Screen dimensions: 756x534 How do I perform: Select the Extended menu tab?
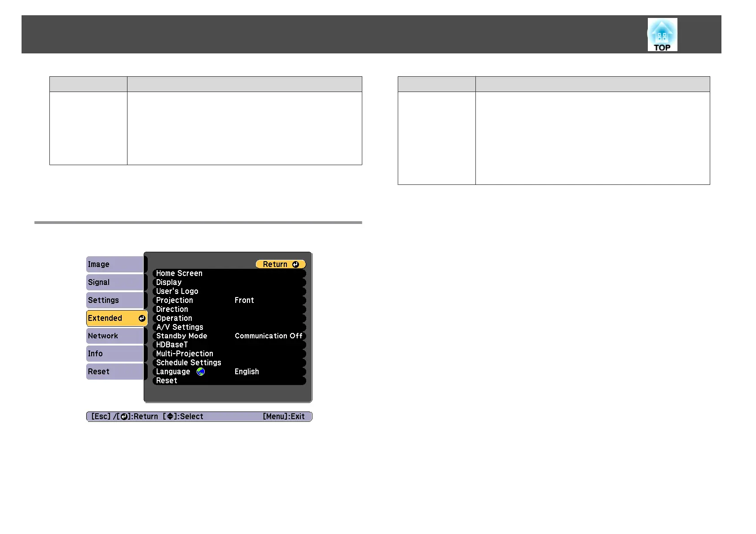point(117,318)
